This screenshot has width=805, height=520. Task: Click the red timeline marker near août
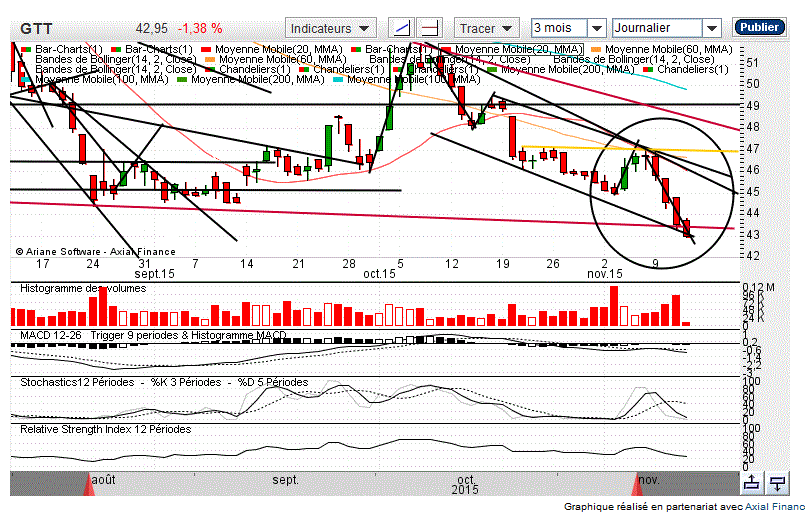89,485
